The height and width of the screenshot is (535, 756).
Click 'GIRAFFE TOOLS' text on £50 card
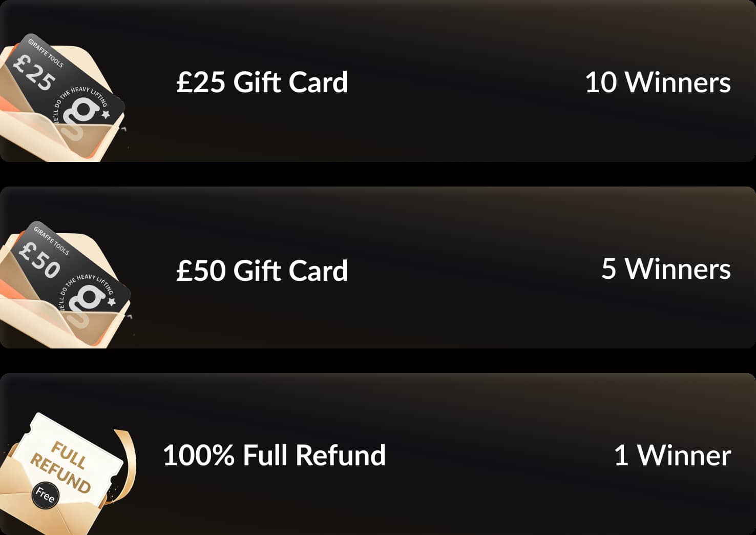coord(51,240)
